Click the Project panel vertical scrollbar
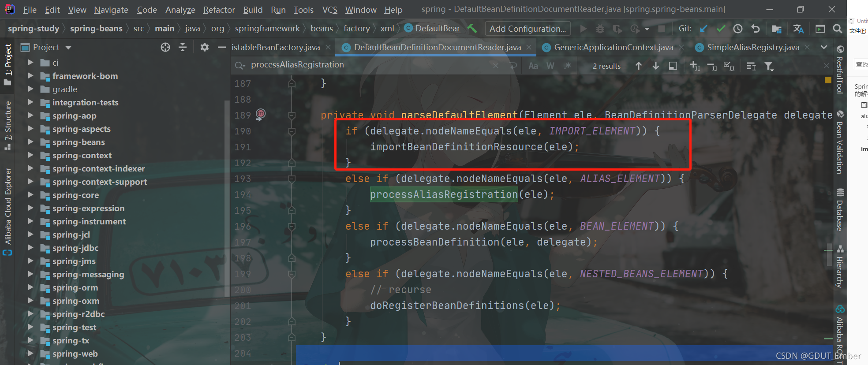Viewport: 868px width, 365px height. coord(227,198)
